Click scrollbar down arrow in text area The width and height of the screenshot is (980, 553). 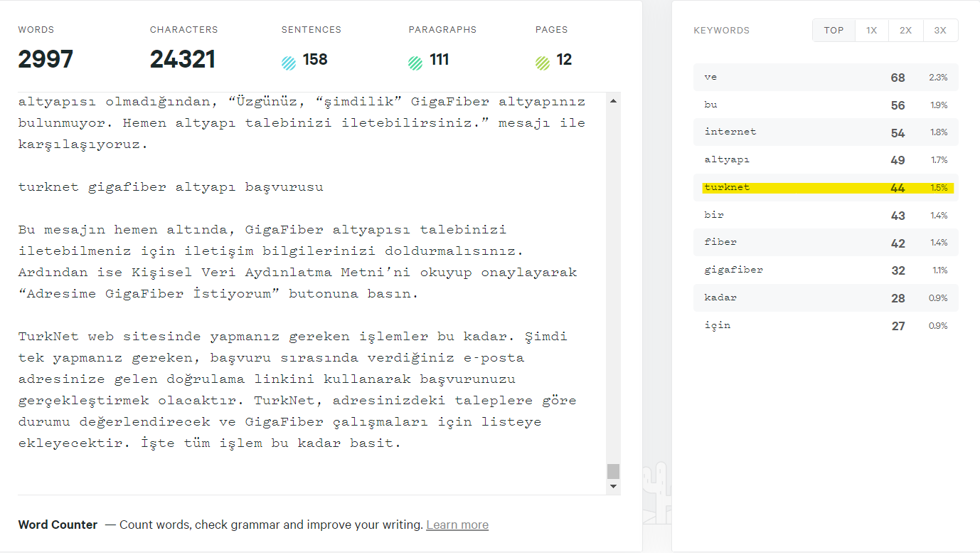tap(613, 486)
